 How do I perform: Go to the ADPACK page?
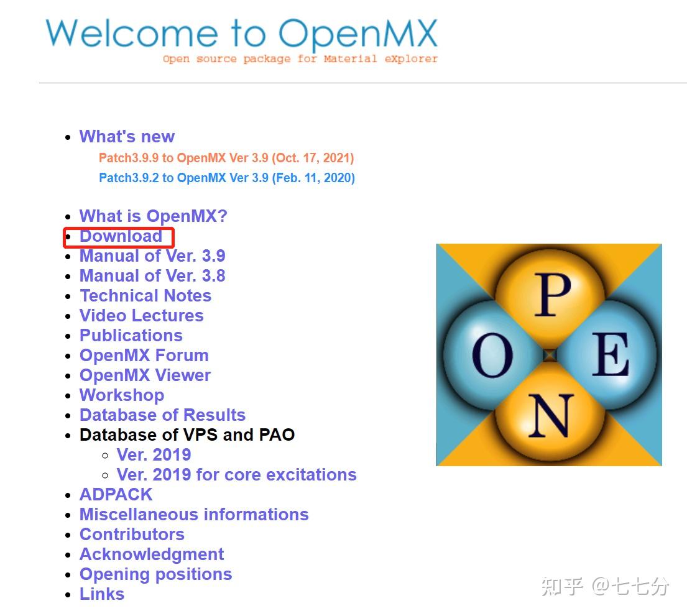[x=116, y=494]
